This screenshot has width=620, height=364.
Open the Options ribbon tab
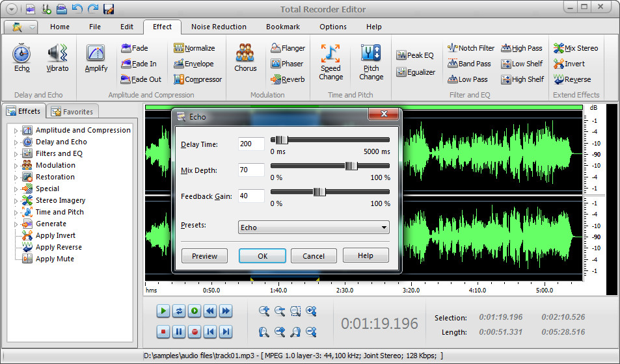[x=333, y=27]
